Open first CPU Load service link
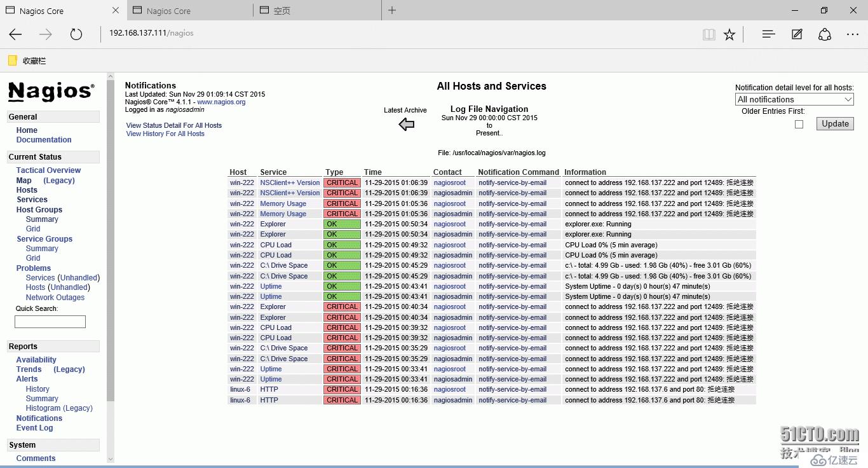868x468 pixels. 276,245
